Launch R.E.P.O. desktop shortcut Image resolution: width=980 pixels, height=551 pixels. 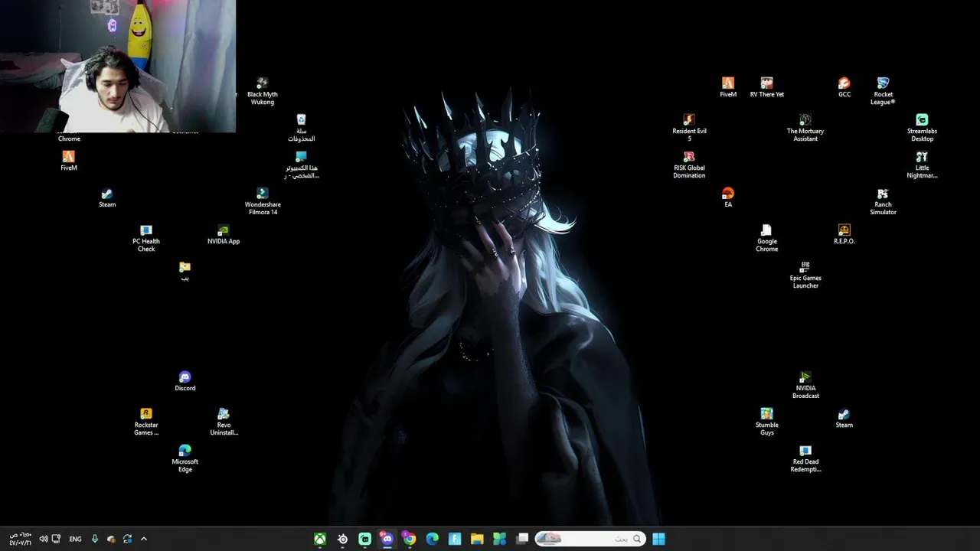coord(844,234)
